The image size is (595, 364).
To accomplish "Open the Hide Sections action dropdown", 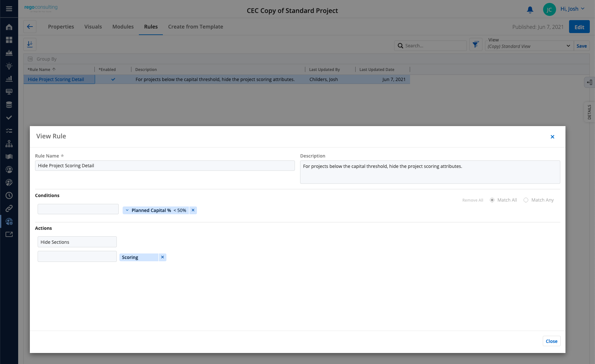I will pyautogui.click(x=77, y=242).
